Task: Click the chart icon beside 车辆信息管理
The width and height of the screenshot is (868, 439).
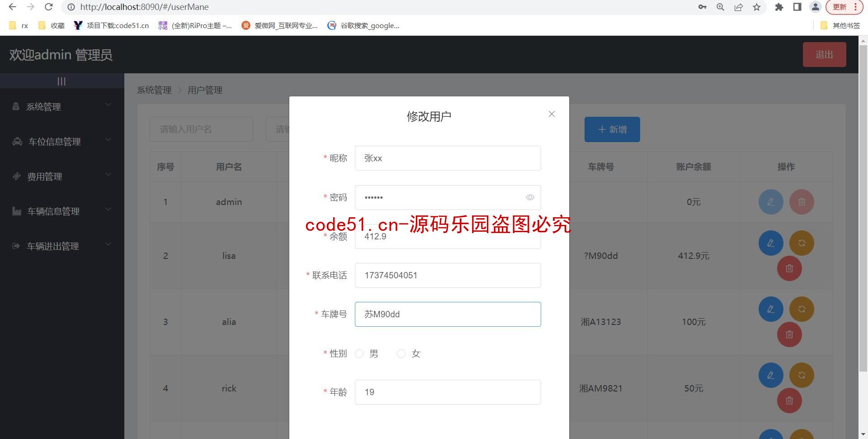Action: coord(17,211)
